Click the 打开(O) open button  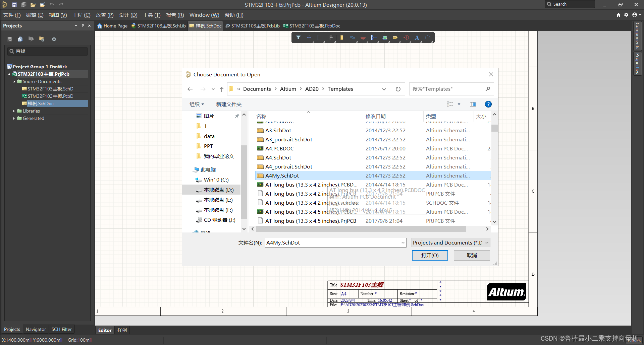[x=430, y=255]
